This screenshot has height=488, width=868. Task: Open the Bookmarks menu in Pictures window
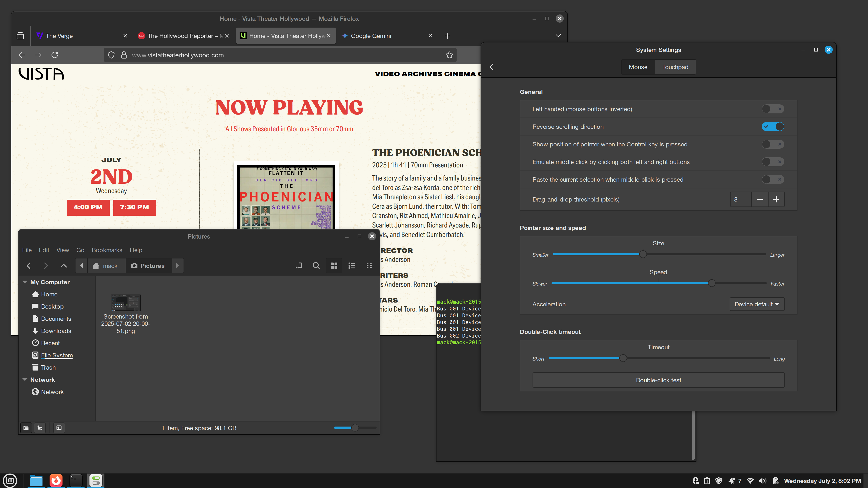coord(107,250)
